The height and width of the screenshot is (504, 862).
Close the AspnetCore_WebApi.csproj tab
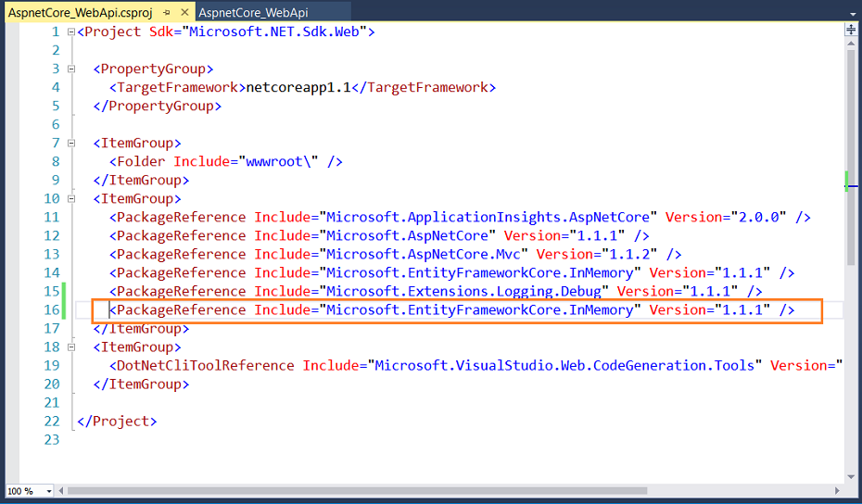(x=184, y=12)
